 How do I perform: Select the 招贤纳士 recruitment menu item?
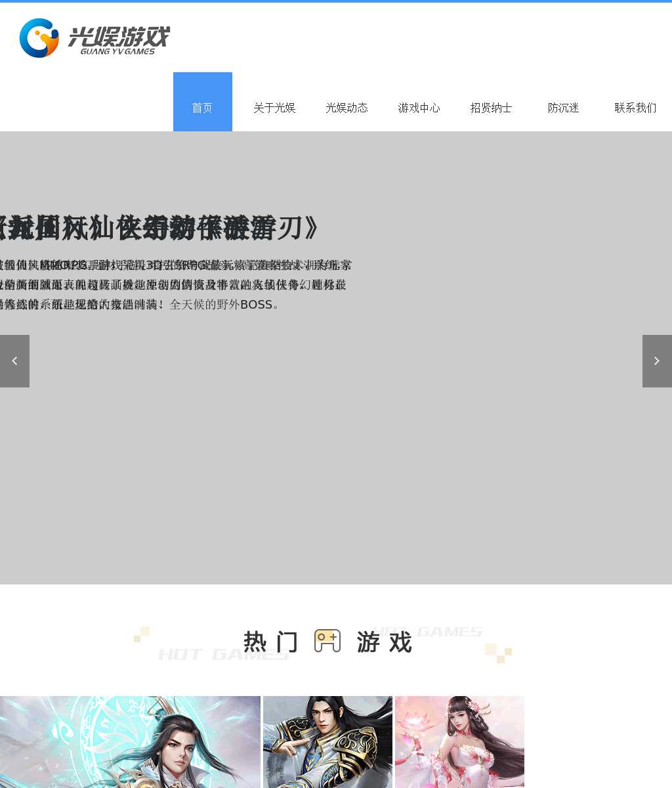(x=491, y=108)
